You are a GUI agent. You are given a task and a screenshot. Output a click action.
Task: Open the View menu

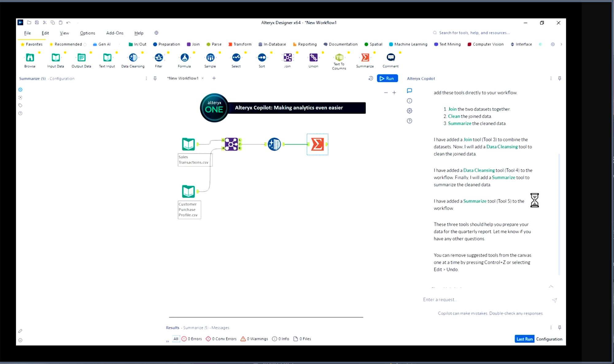point(64,33)
